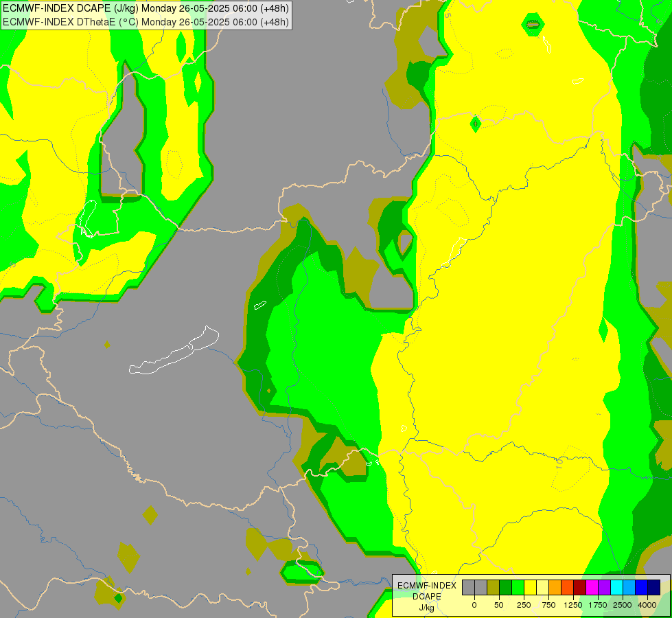Viewport: 672px width, 618px height.
Task: Click the legend value label 1750
Action: coord(597,605)
